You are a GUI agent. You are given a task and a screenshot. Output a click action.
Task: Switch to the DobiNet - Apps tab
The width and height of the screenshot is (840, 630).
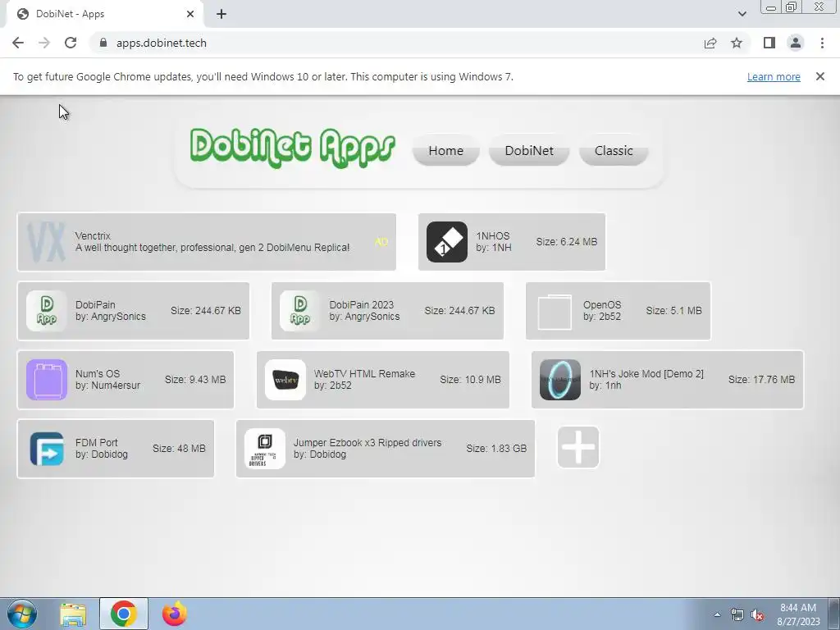coord(104,14)
